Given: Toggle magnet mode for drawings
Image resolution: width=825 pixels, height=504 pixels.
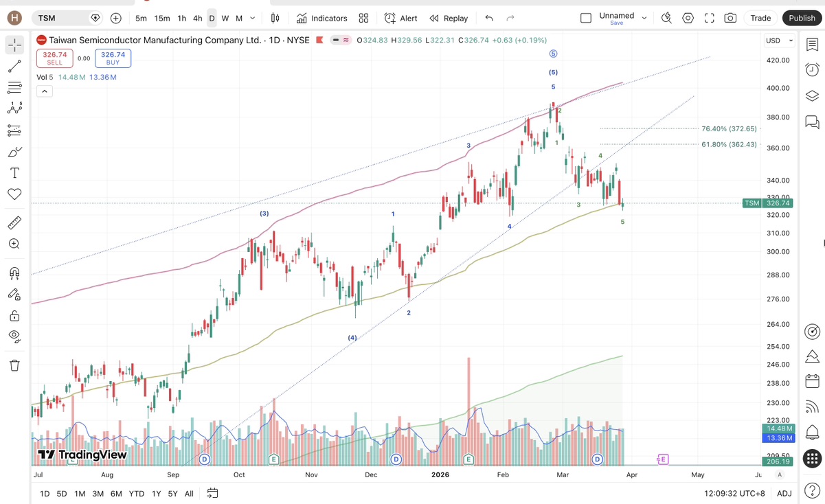Looking at the screenshot, I should pyautogui.click(x=14, y=273).
